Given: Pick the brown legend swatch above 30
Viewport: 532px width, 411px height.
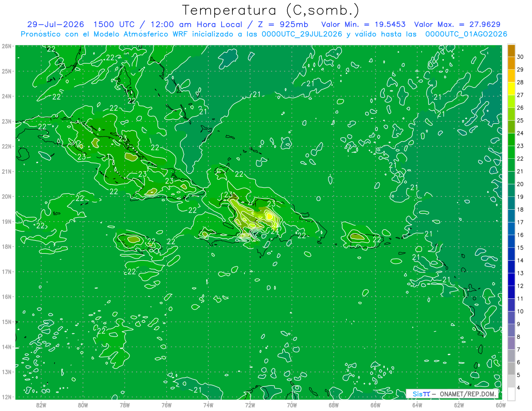Looking at the screenshot, I should pos(511,51).
